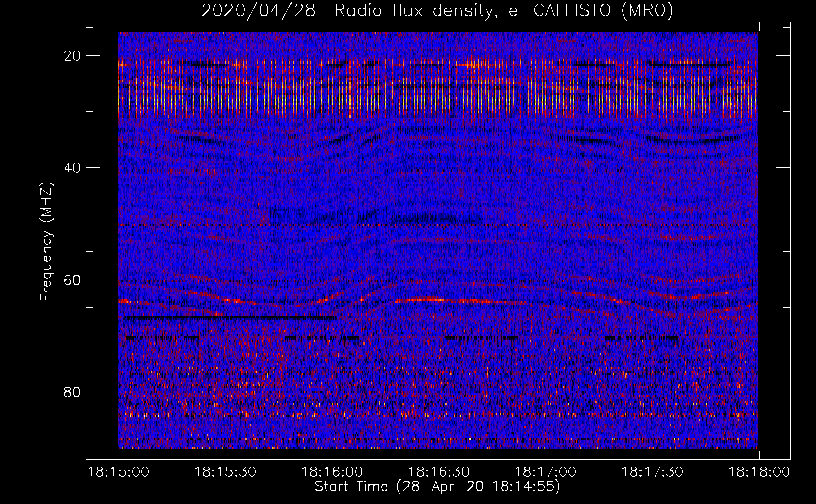Image resolution: width=816 pixels, height=504 pixels.
Task: Click the time tick label '18:17:30'
Action: [x=652, y=472]
